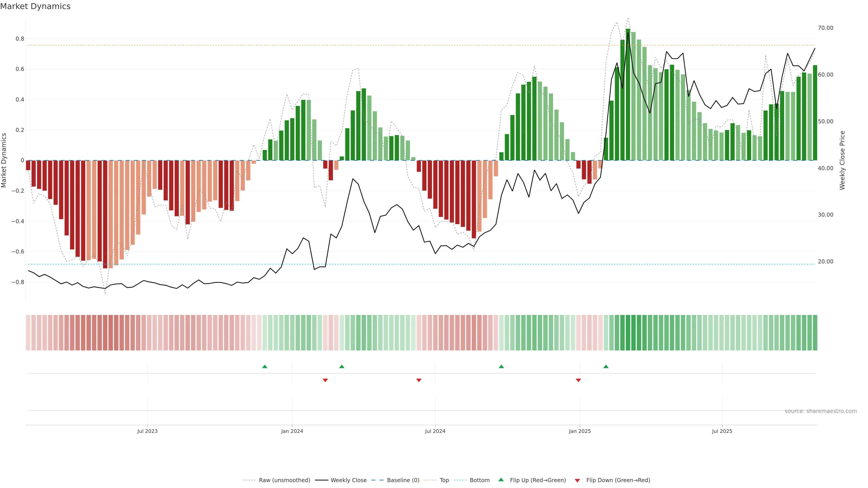Viewport: 868px width, 488px height.
Task: Click the Flip Down legend triangle icon
Action: pyautogui.click(x=577, y=480)
